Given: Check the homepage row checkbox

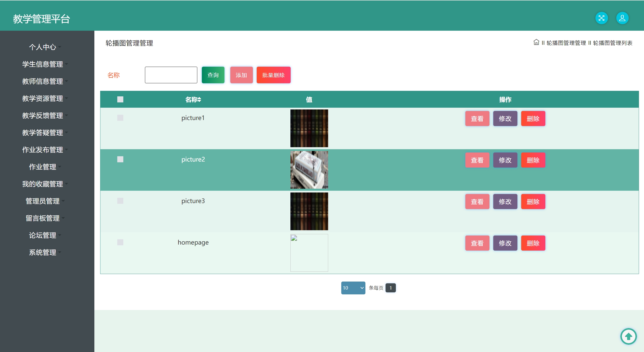Looking at the screenshot, I should (x=120, y=242).
